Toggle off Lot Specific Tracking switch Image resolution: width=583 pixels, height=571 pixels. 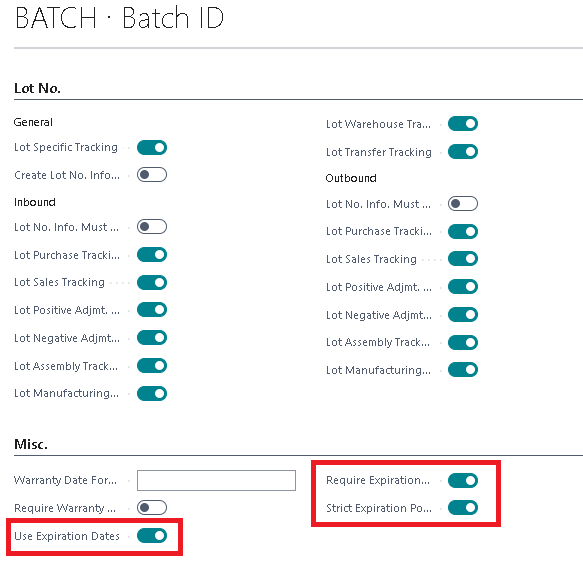click(x=152, y=148)
